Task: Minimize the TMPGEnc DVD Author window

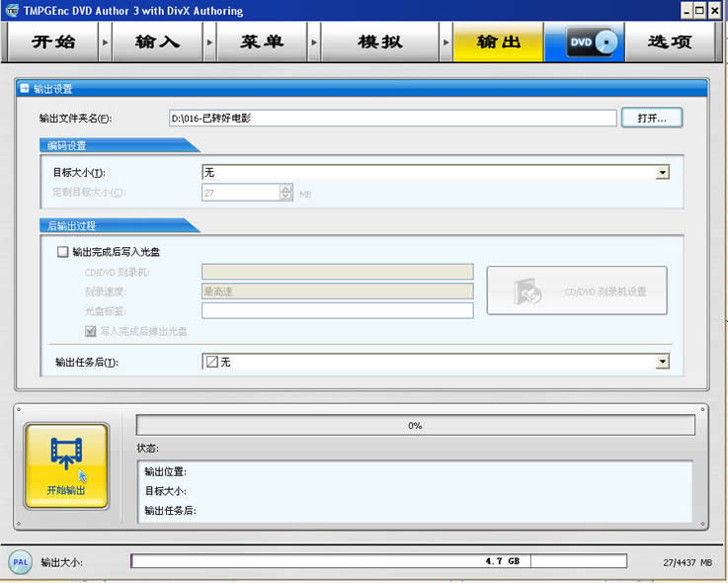Action: pos(688,11)
